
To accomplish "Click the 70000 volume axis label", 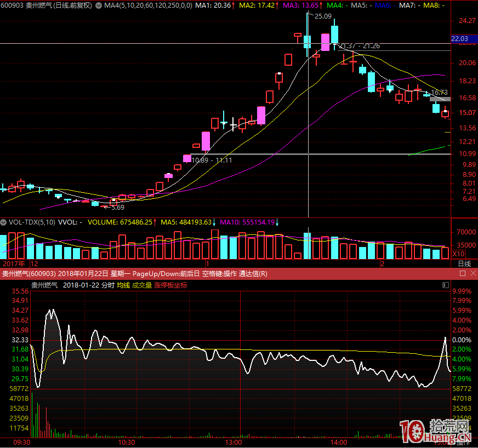I will pos(466,232).
